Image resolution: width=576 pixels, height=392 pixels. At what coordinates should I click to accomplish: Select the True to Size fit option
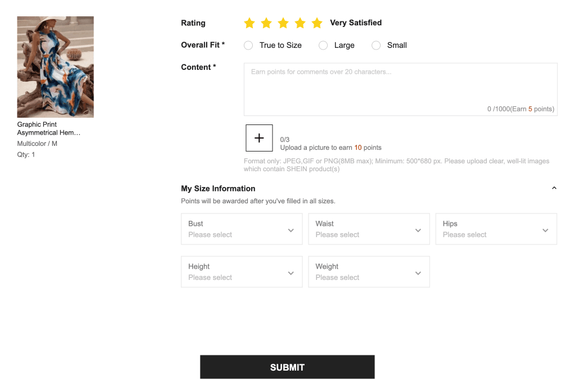(248, 46)
